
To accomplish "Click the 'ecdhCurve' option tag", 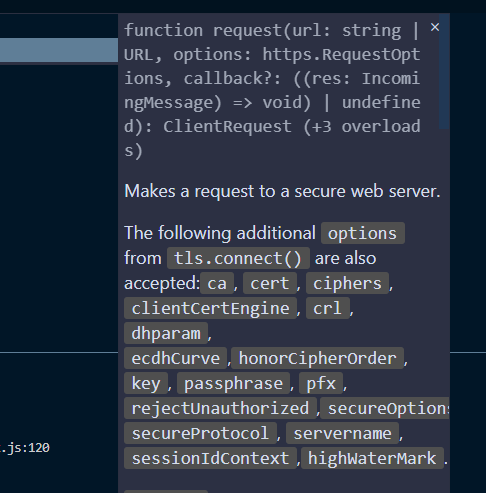I will pyautogui.click(x=176, y=358).
